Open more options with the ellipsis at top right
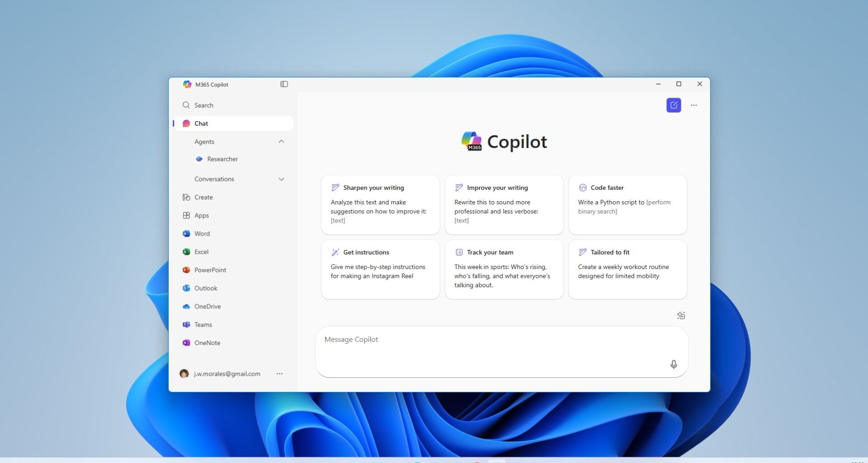 tap(694, 105)
